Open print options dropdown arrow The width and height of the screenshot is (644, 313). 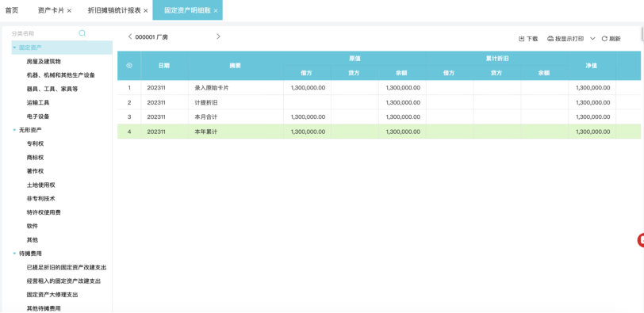pyautogui.click(x=592, y=39)
